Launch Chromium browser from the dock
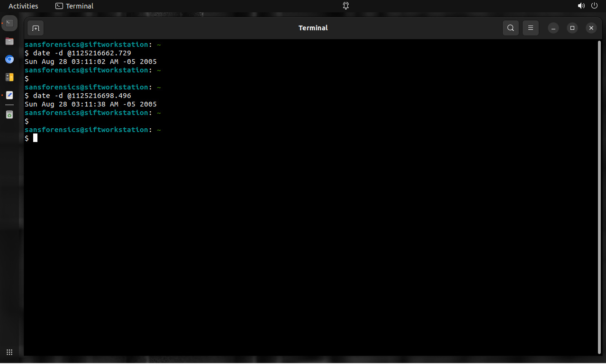 coord(9,59)
